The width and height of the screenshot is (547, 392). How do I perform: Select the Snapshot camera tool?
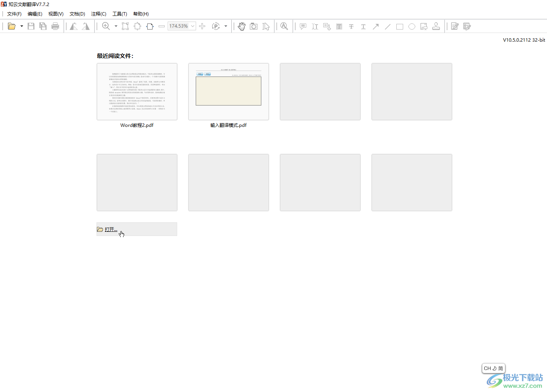(254, 26)
